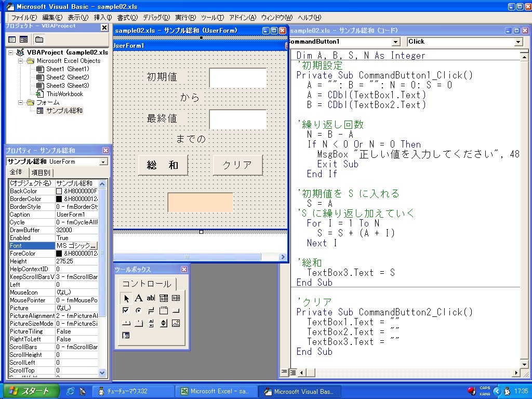This screenshot has width=532, height=399.
Task: Pick the SpinButton control tool
Action: (163, 323)
